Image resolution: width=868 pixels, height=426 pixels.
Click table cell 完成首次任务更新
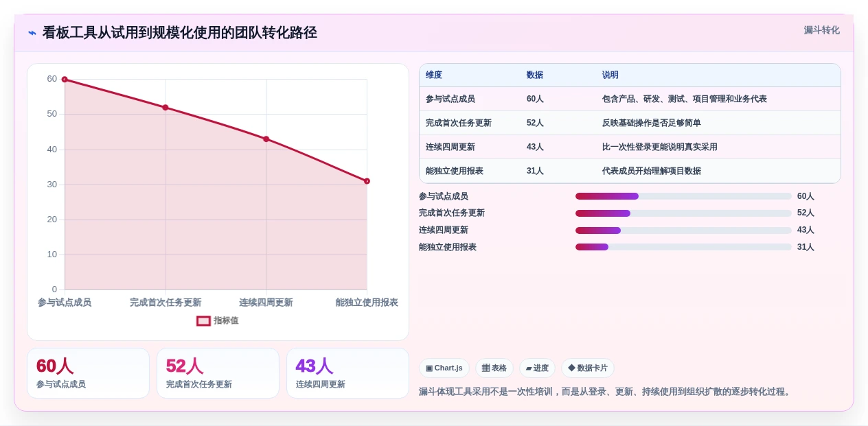click(x=459, y=123)
